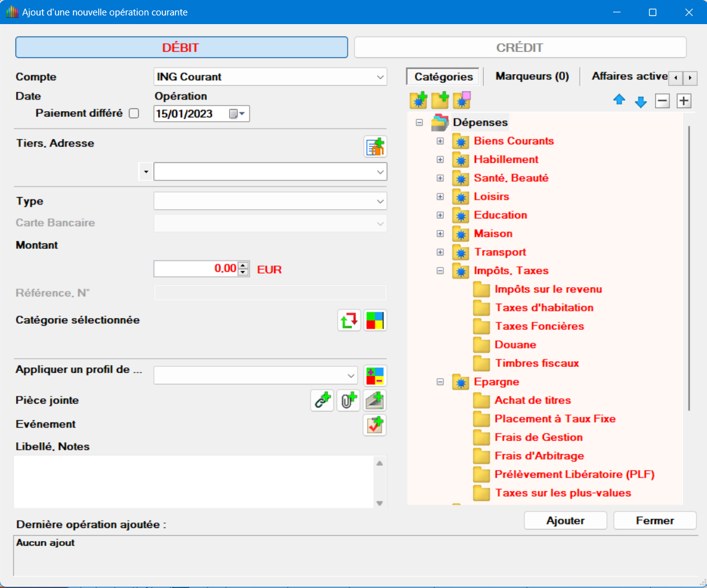
Task: Collapse the Impôts, Taxes tree node
Action: click(440, 271)
